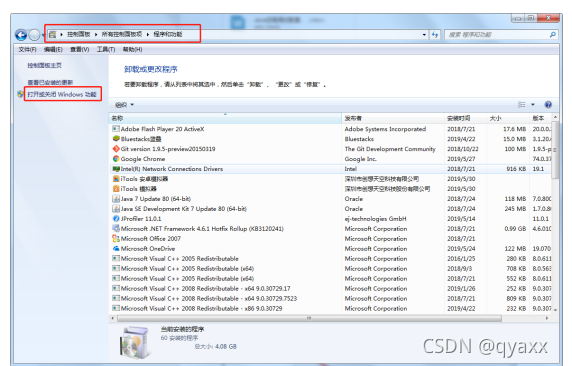572x366 pixels.
Task: Open the view options dropdown arrow
Action: 533,105
